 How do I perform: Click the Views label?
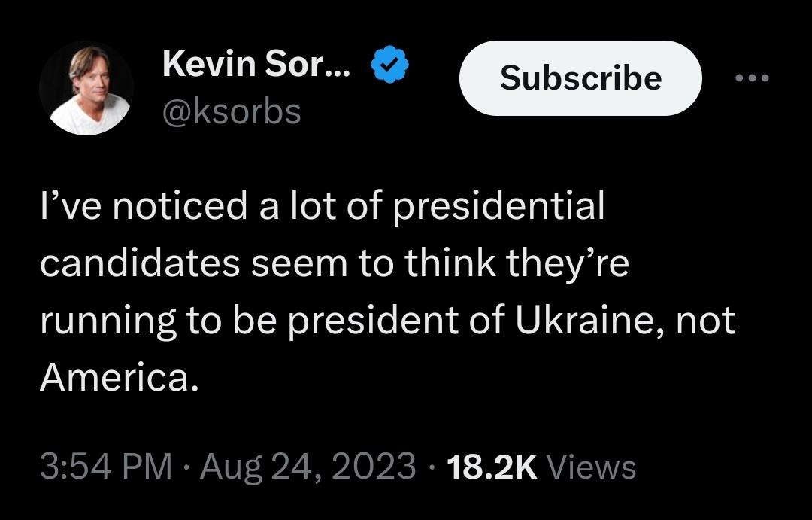coord(591,467)
